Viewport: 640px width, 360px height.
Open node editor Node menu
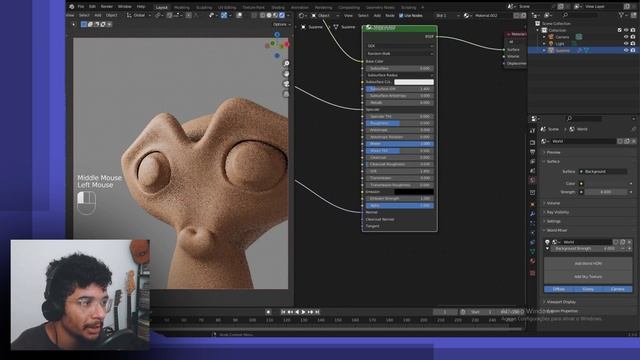coord(390,16)
